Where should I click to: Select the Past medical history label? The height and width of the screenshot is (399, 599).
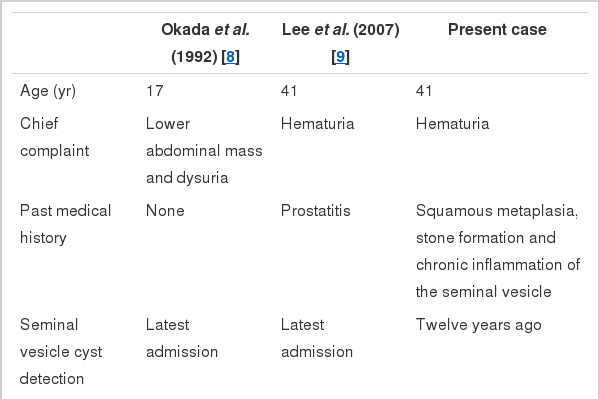(65, 224)
